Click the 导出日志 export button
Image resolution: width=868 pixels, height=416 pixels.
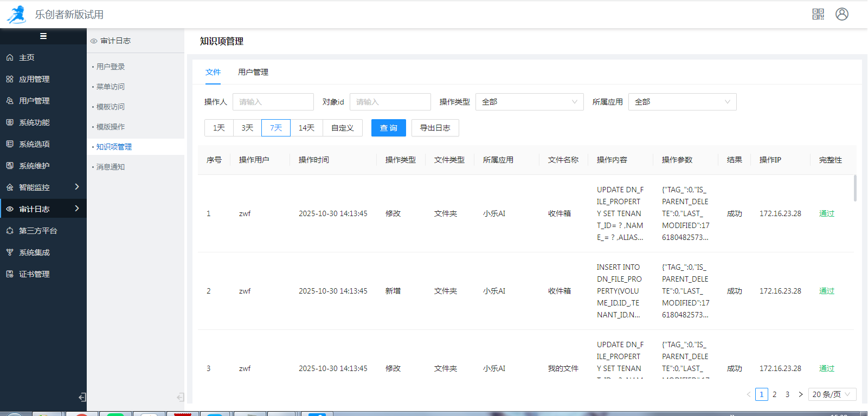coord(435,128)
